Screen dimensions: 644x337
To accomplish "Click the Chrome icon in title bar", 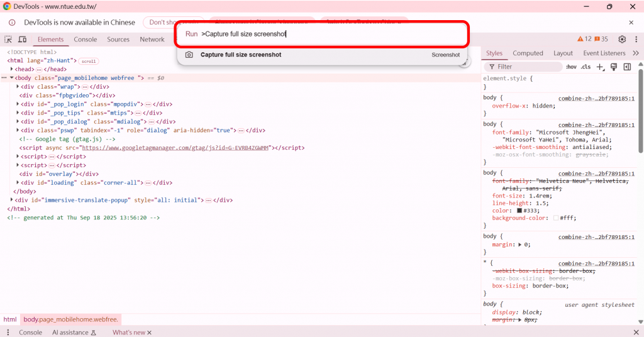I will pos(7,6).
